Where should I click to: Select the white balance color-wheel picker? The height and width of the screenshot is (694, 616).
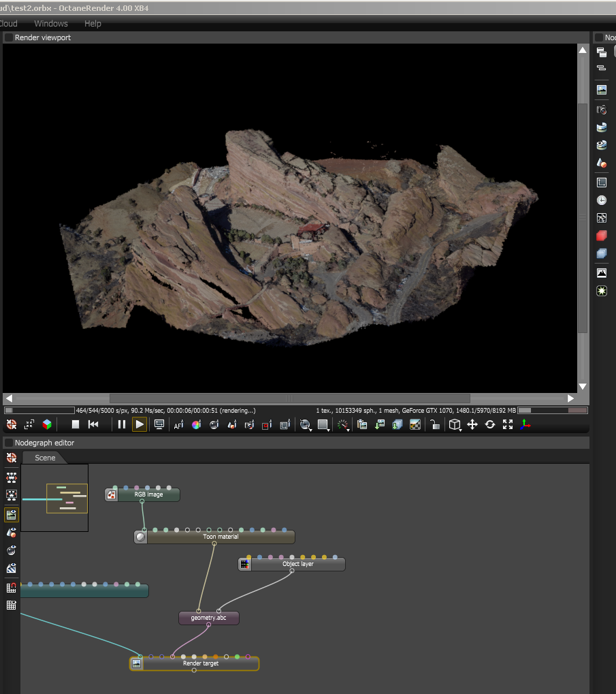tap(196, 424)
